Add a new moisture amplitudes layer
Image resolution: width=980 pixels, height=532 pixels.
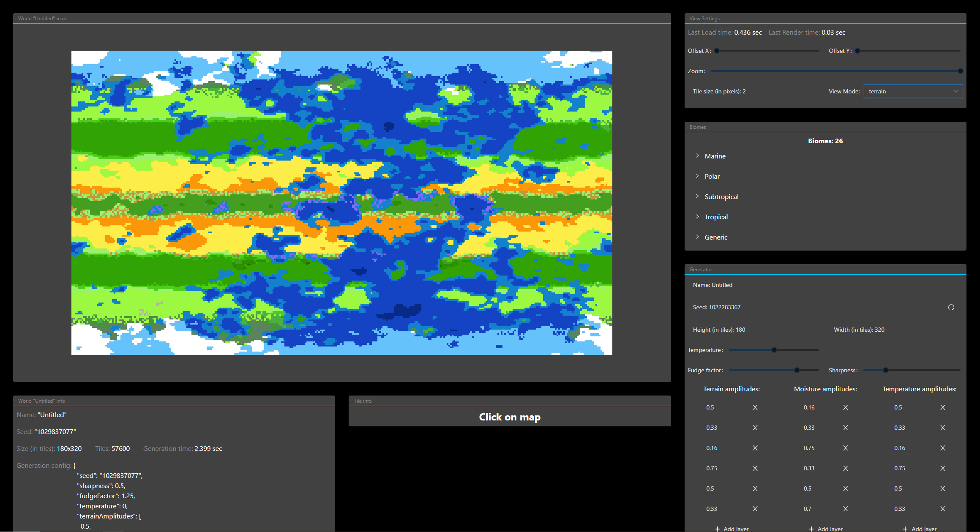pyautogui.click(x=826, y=528)
